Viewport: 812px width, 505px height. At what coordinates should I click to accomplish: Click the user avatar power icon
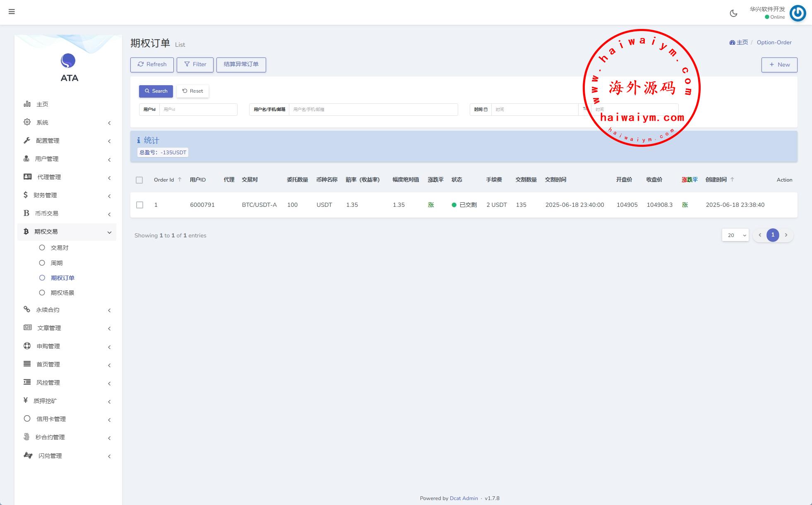tap(798, 13)
